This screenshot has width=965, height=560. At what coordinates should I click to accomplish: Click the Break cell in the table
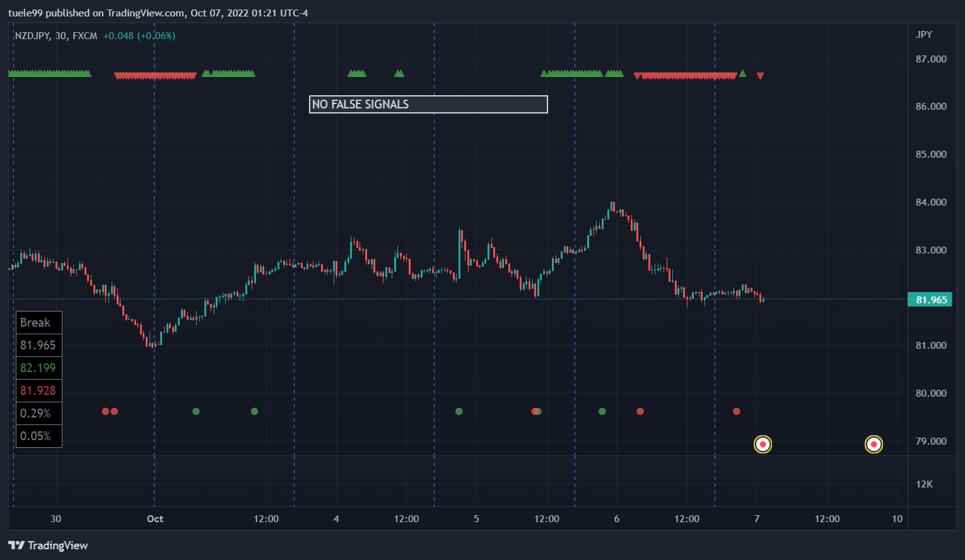click(39, 323)
